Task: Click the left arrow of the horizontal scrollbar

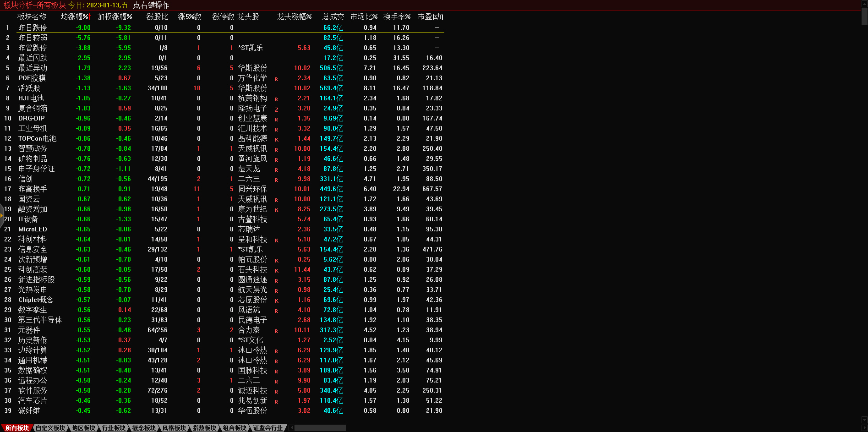Action: (x=292, y=428)
